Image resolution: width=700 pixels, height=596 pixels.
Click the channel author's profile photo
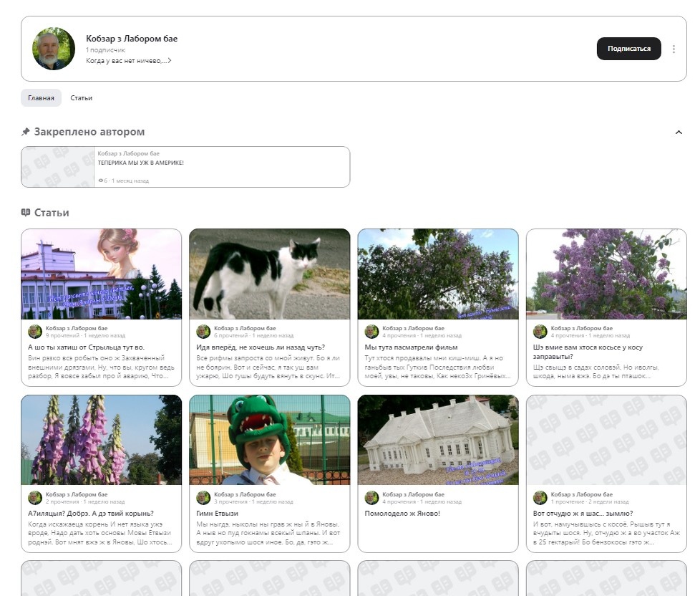(x=54, y=49)
